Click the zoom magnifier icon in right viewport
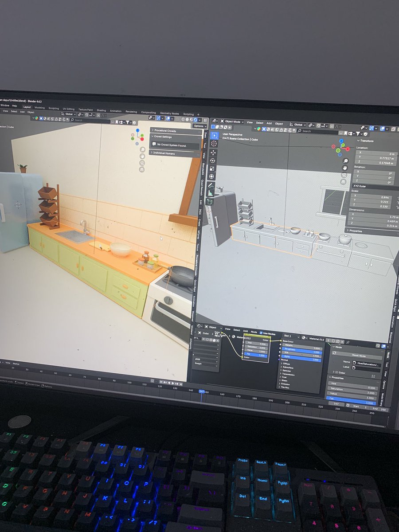This screenshot has width=399, height=532. (x=345, y=160)
